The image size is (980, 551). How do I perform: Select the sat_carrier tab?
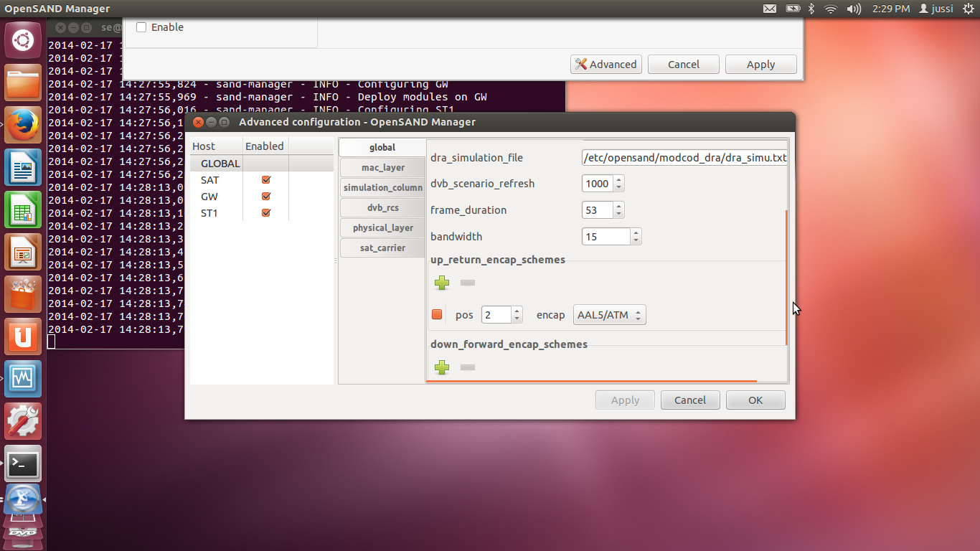point(382,248)
